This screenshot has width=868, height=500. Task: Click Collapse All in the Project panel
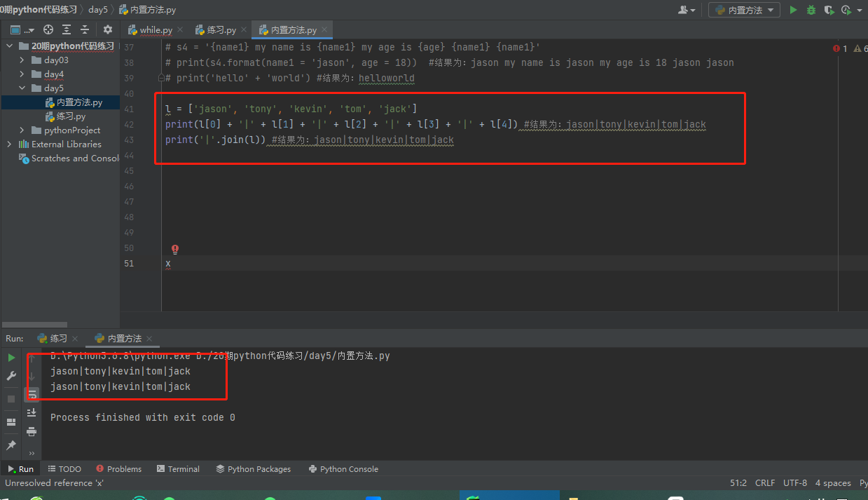pos(85,29)
